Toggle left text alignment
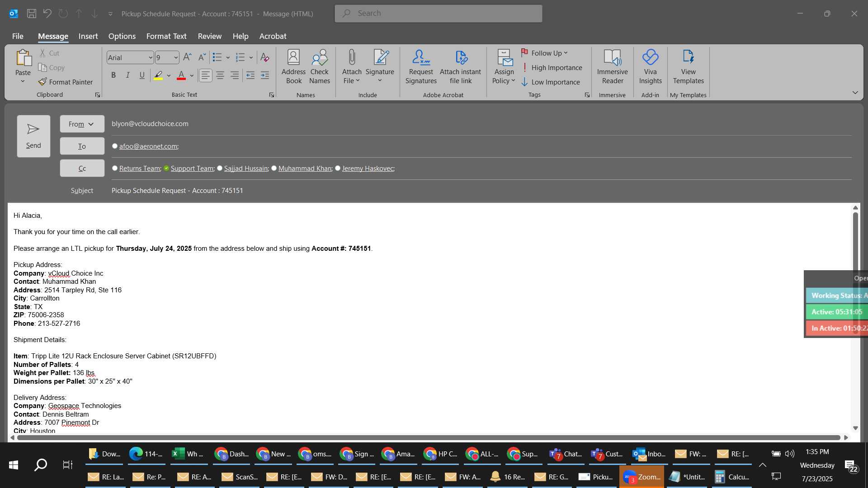Viewport: 868px width, 488px height. 206,75
